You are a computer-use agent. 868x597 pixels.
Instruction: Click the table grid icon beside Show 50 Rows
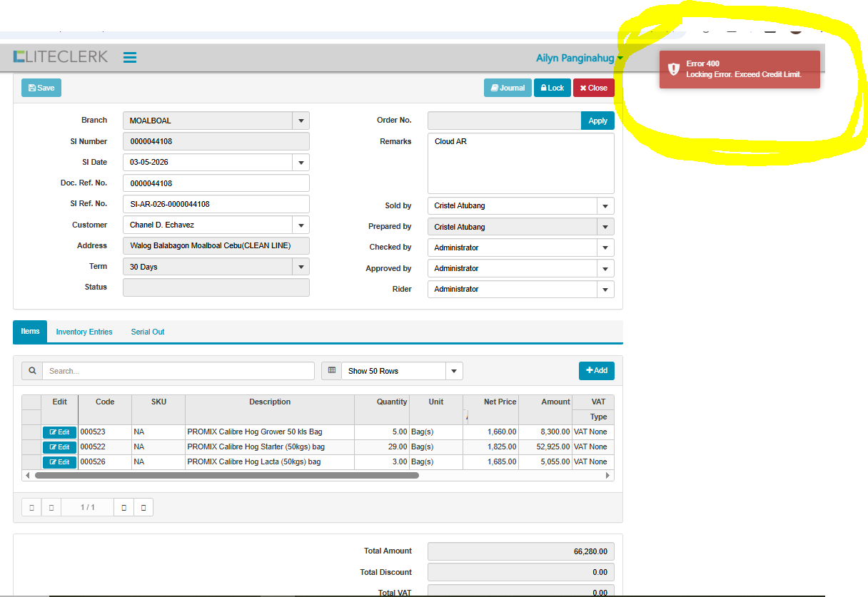tap(331, 371)
